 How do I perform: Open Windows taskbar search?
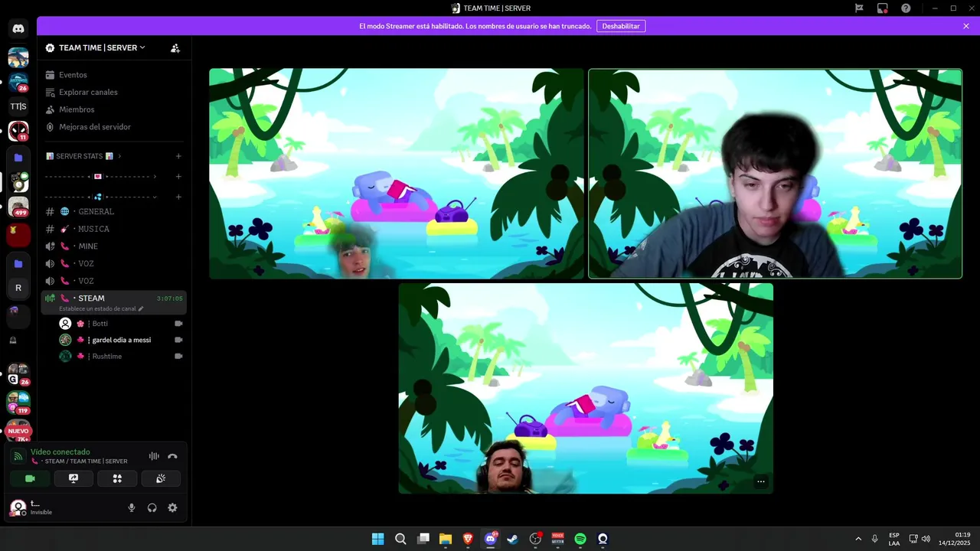pos(400,539)
